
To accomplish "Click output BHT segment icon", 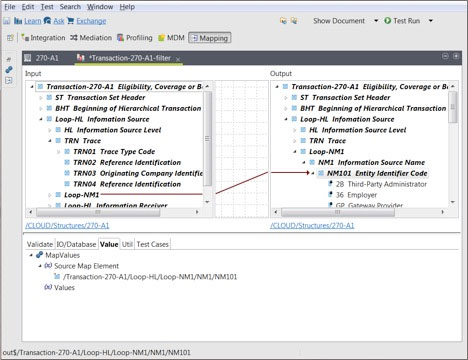I will tap(294, 108).
